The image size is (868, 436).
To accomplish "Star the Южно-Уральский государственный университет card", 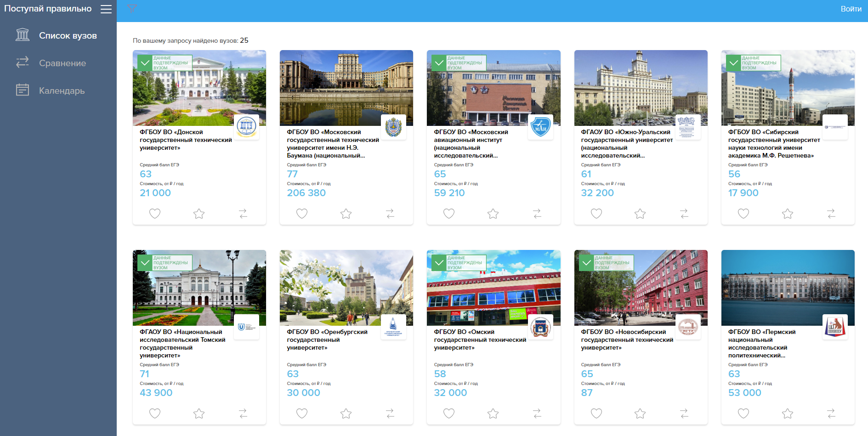I will coord(640,214).
